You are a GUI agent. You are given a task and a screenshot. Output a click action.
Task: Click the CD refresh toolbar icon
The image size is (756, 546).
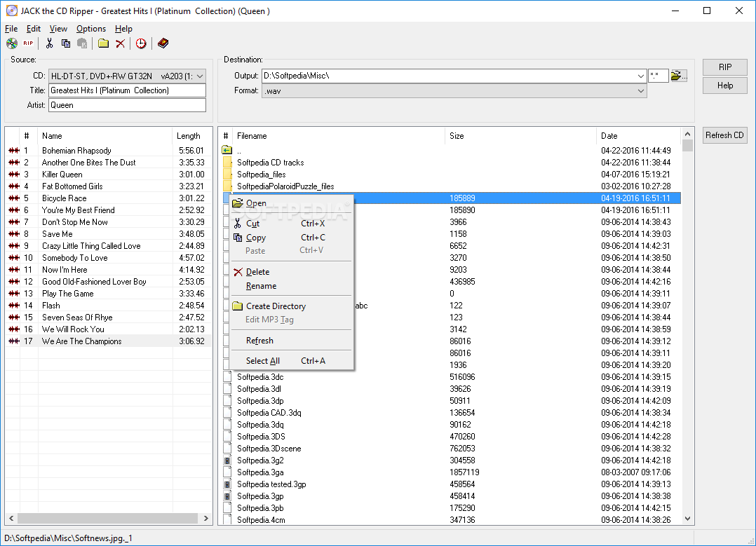click(x=12, y=43)
